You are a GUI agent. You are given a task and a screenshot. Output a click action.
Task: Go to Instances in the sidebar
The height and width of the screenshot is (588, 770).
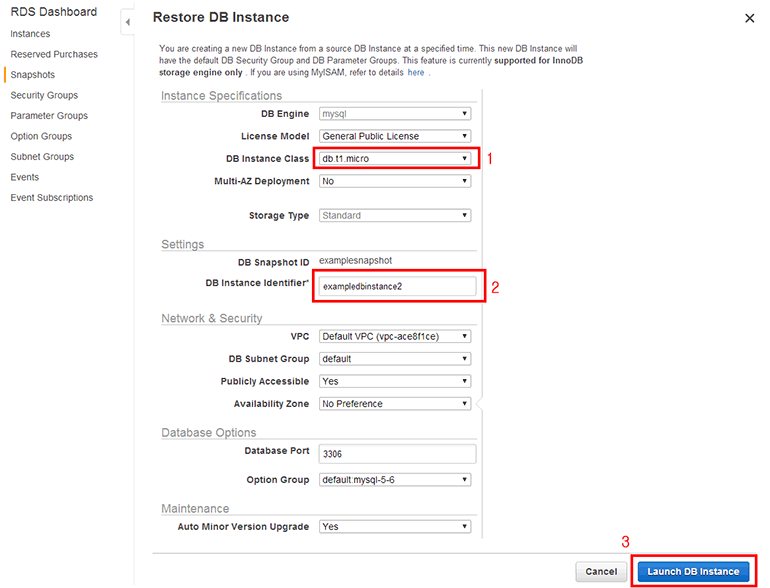click(x=30, y=34)
